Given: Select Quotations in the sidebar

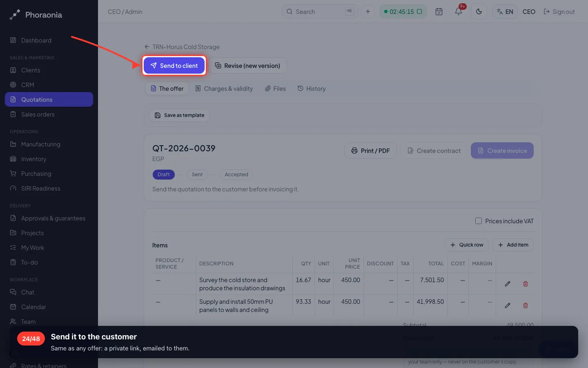Looking at the screenshot, I should coord(49,99).
